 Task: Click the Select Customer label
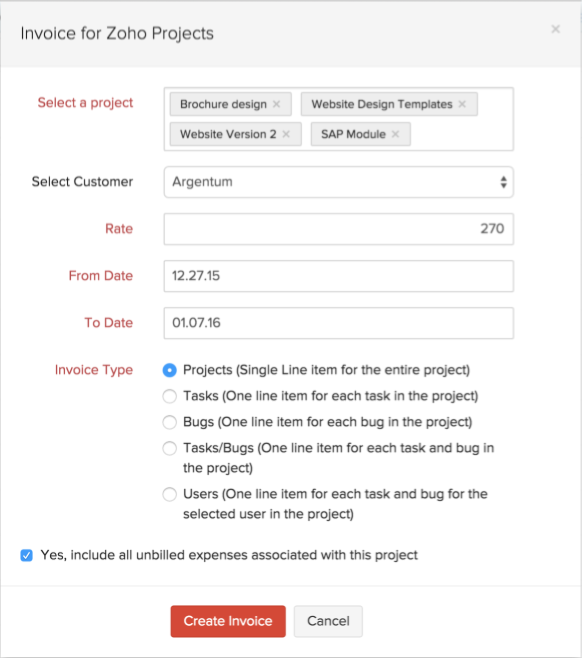[82, 182]
